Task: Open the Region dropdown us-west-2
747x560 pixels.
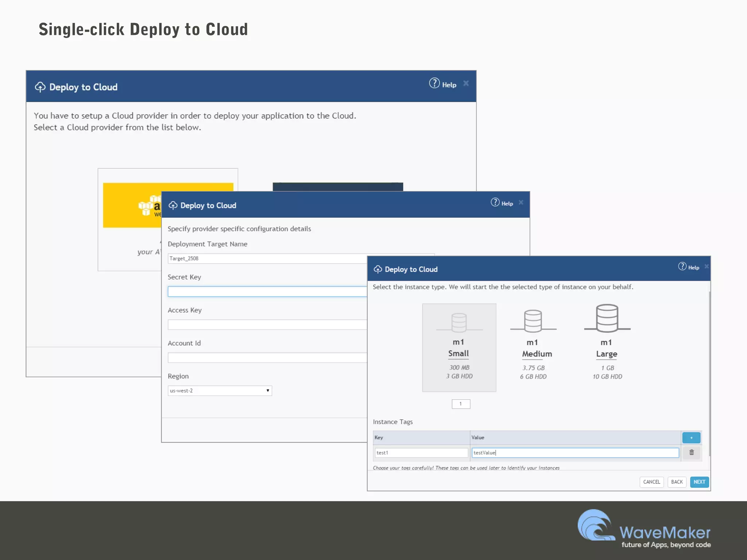Action: 220,391
